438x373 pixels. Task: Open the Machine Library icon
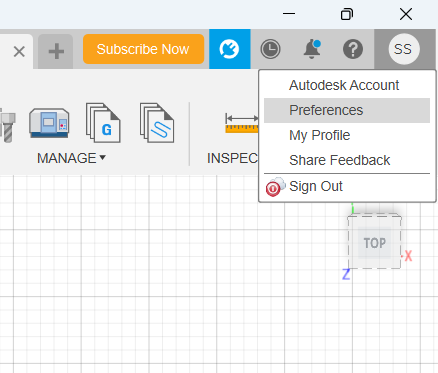click(x=49, y=123)
